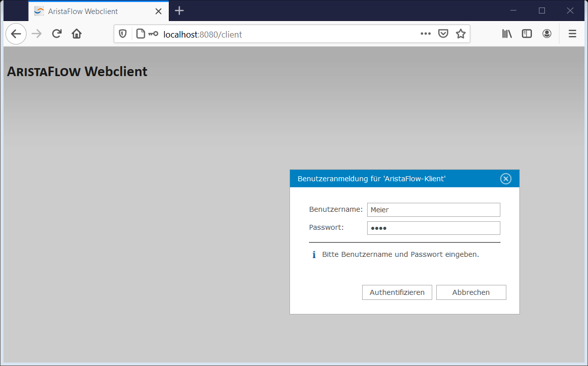The height and width of the screenshot is (366, 588).
Task: Focus the Passwort input field
Action: tap(433, 228)
